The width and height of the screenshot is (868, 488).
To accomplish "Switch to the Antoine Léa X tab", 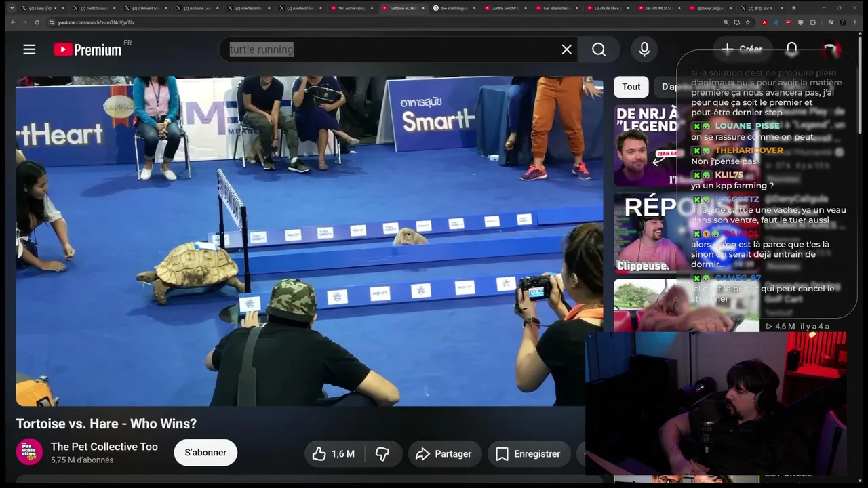I will (197, 8).
